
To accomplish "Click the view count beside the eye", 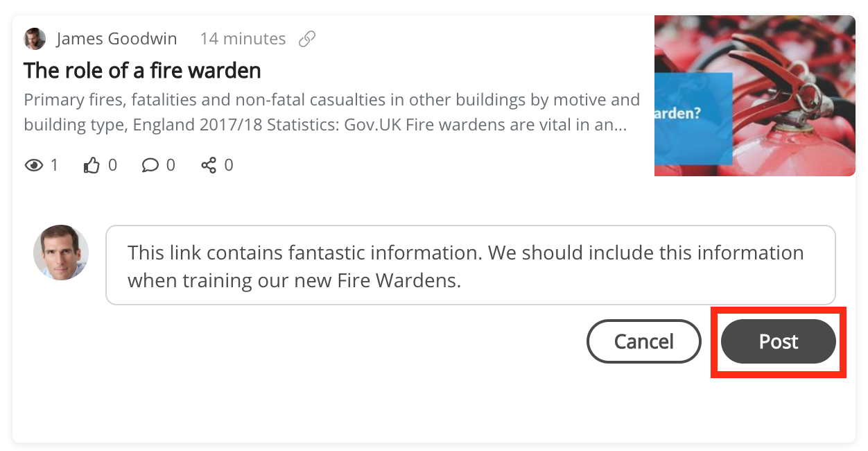I will pos(54,165).
